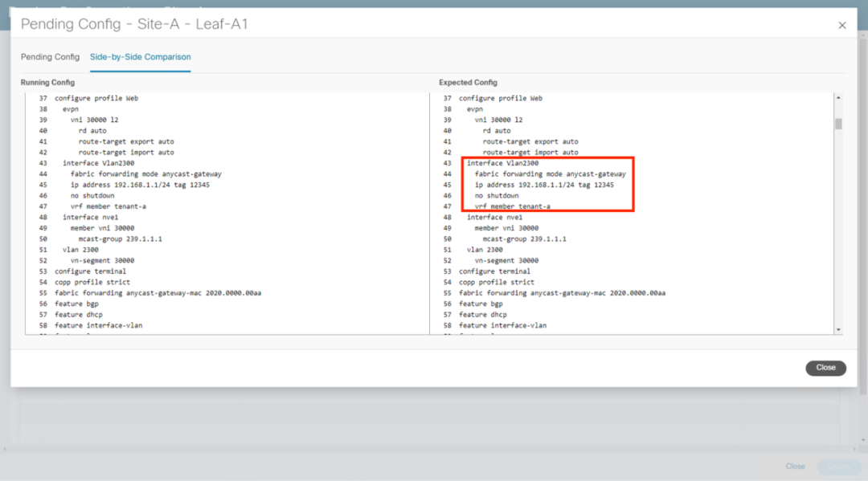
Task: Click the faded Close link in background
Action: tap(795, 466)
